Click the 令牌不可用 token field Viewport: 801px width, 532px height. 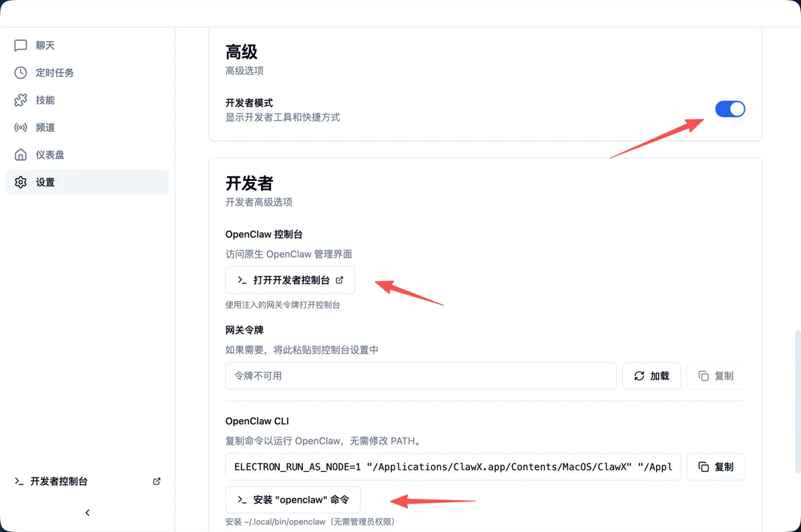421,376
